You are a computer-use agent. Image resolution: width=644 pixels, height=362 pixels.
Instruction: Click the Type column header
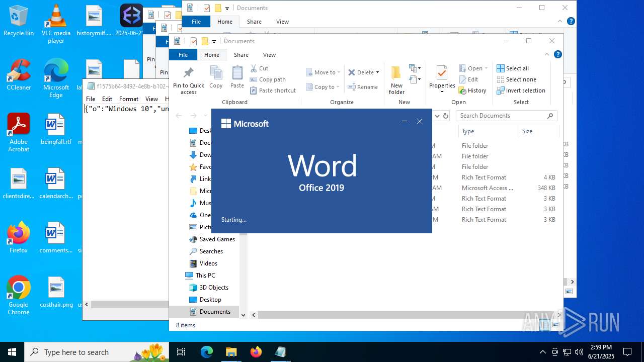[488, 131]
